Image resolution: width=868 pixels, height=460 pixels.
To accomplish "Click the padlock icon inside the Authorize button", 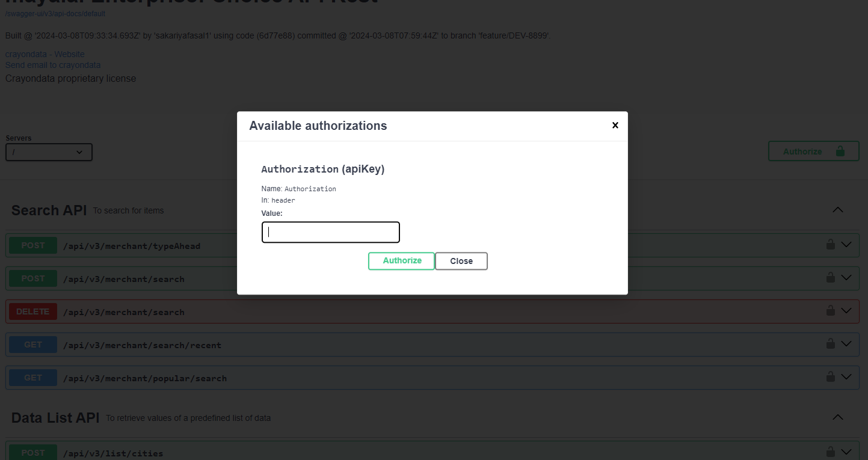I will [x=841, y=151].
